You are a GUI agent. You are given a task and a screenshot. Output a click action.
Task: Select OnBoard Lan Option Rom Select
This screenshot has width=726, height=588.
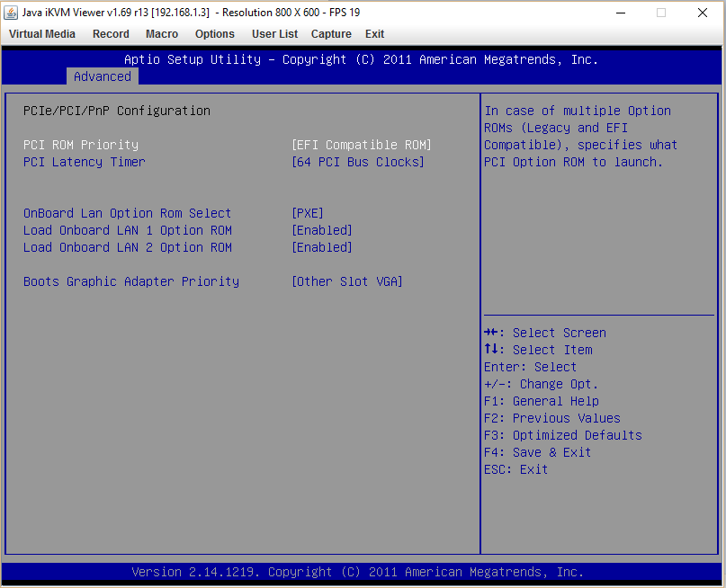pos(128,213)
